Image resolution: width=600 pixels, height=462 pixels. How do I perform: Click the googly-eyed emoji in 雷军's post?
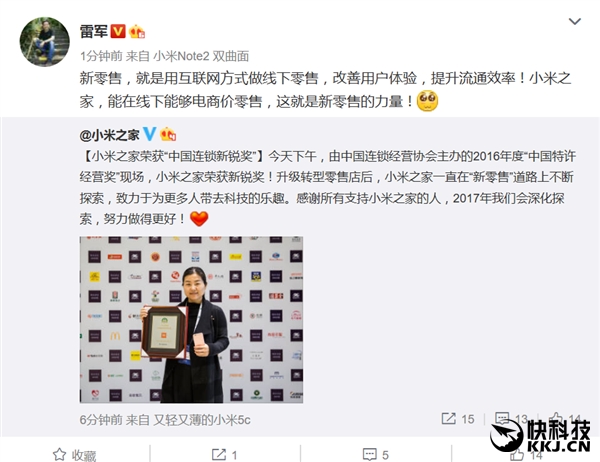(427, 101)
